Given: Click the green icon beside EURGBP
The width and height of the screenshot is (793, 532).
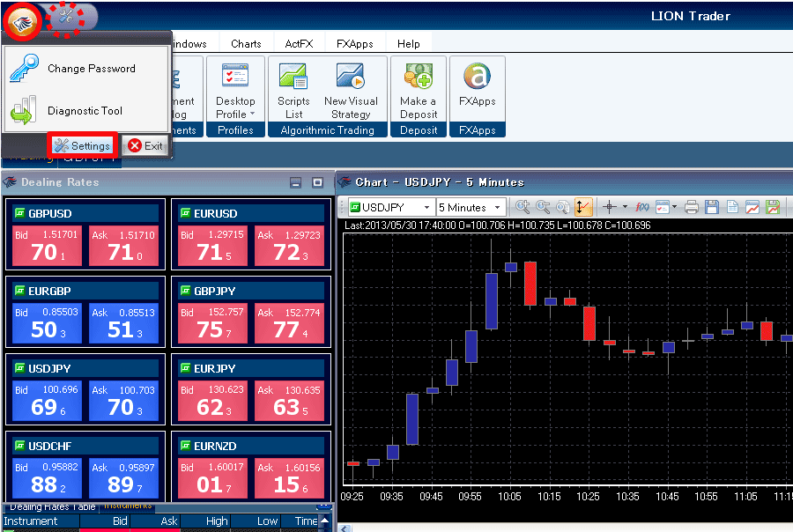Looking at the screenshot, I should tap(19, 291).
